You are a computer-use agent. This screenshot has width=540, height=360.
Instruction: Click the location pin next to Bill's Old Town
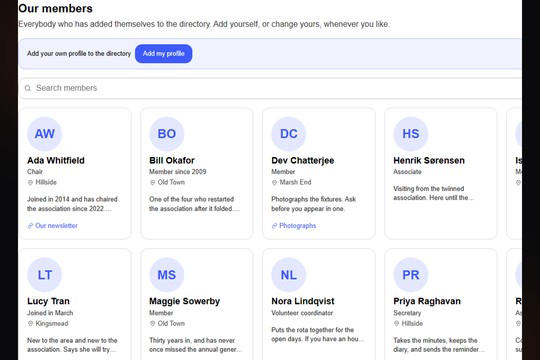(153, 183)
